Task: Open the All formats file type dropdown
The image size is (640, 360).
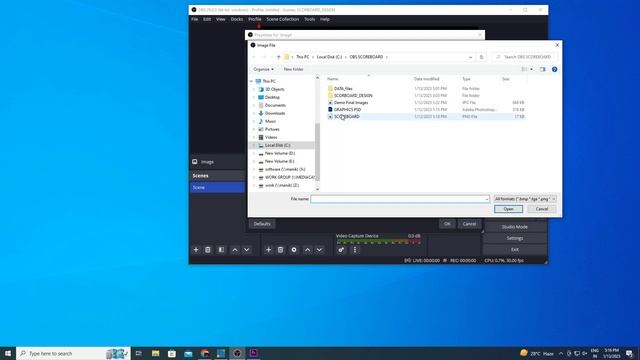Action: coord(525,199)
